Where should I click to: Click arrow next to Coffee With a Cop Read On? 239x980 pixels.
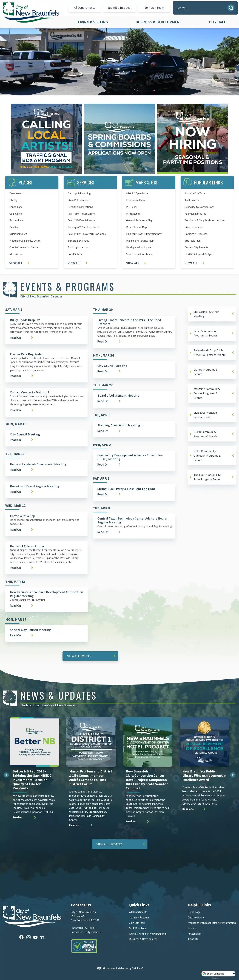[x=32, y=530]
